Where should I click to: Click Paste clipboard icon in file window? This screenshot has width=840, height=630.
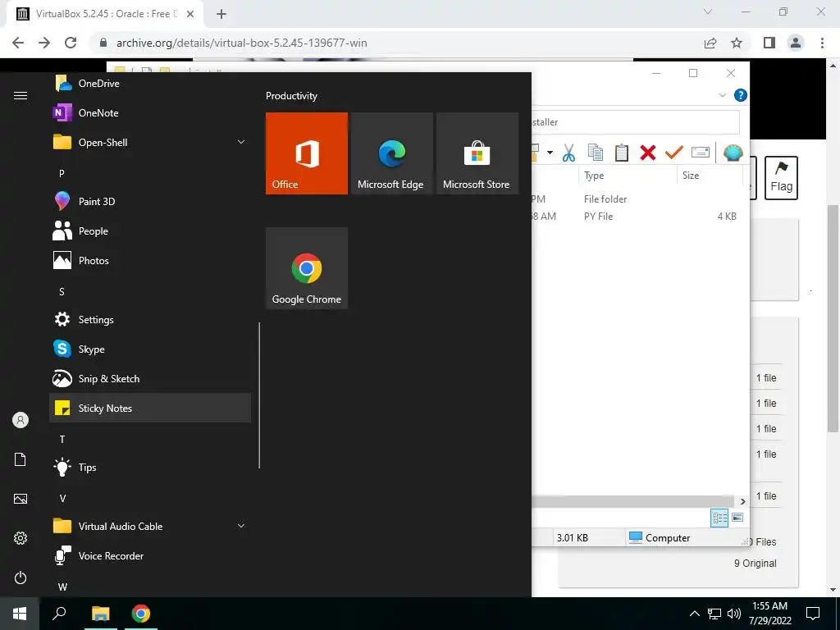tap(622, 153)
